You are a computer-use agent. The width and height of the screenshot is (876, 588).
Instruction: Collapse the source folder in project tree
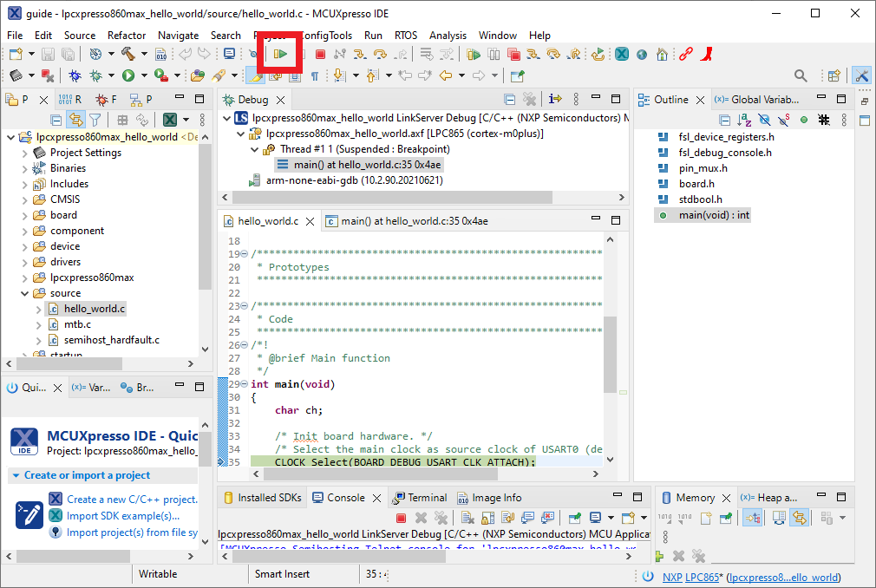[x=24, y=293]
